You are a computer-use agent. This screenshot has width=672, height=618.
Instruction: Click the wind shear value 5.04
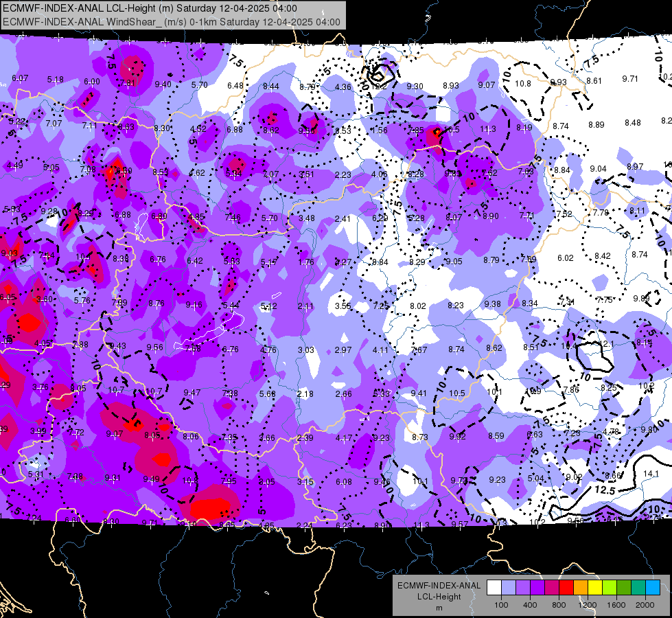pos(535,478)
